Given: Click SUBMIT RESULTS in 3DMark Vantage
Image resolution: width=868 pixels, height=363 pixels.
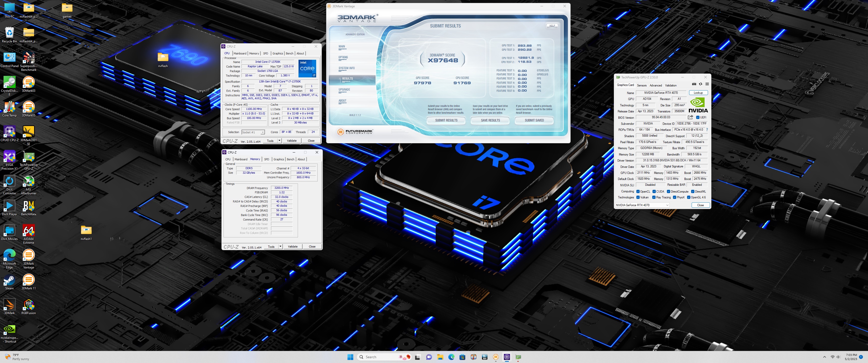Looking at the screenshot, I should pos(446,120).
